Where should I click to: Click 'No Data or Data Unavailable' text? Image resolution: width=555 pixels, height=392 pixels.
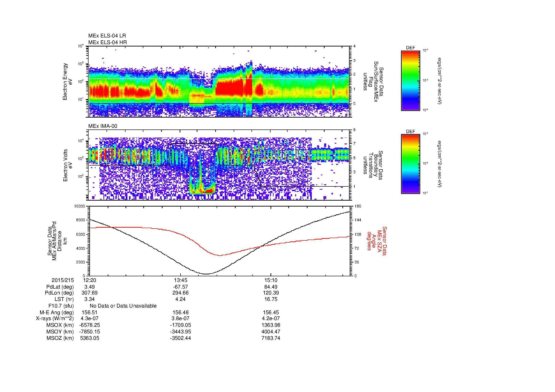[123, 306]
